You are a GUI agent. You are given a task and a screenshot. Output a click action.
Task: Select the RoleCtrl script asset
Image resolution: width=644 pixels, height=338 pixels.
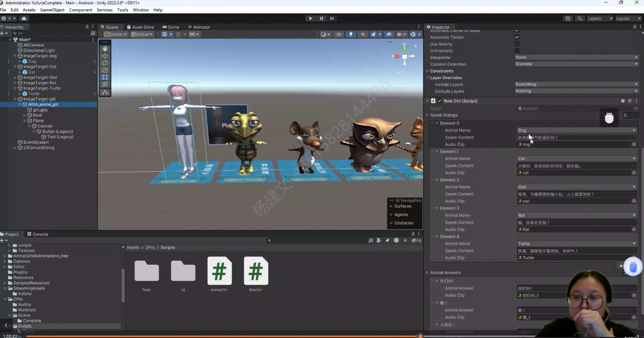pos(256,274)
